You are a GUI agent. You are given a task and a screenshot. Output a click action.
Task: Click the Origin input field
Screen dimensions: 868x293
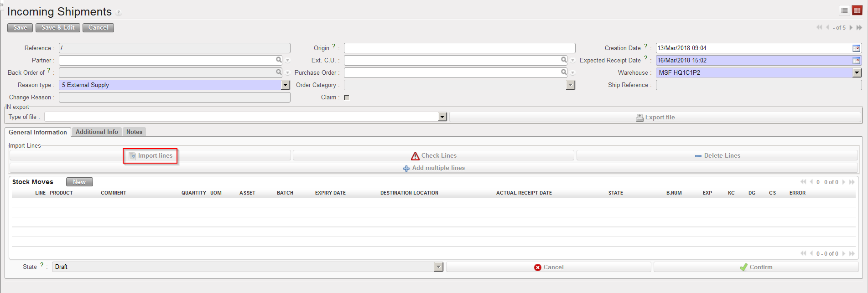click(x=459, y=48)
